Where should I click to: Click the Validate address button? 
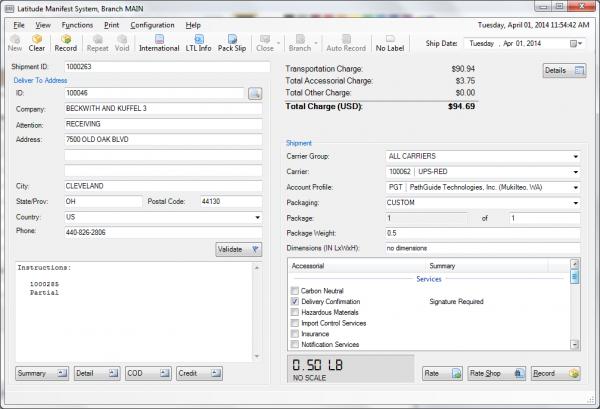pos(238,249)
